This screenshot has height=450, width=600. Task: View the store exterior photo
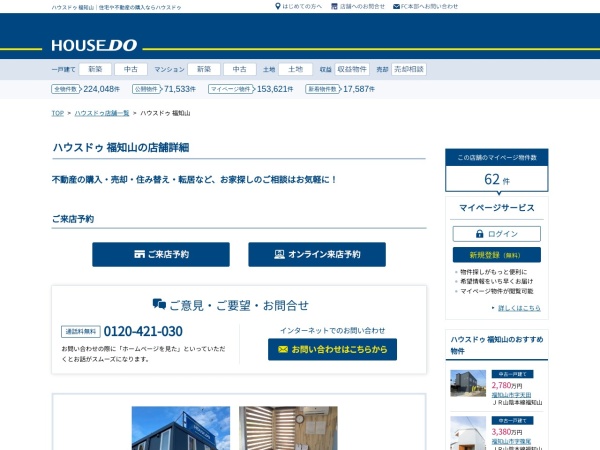181,428
